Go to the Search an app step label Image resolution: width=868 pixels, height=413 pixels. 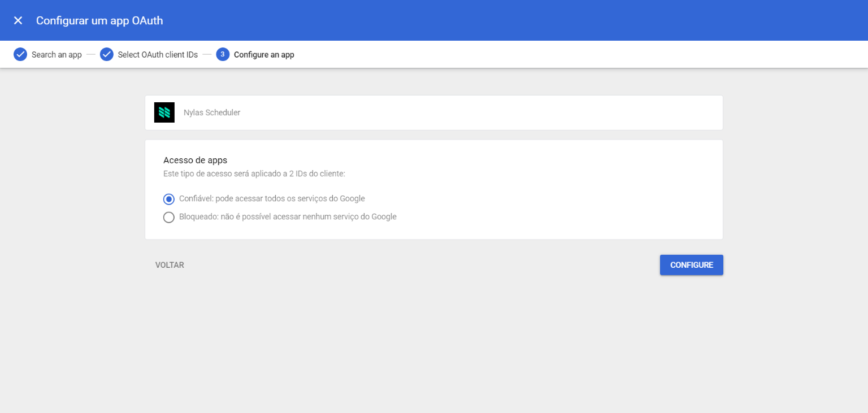coord(57,55)
